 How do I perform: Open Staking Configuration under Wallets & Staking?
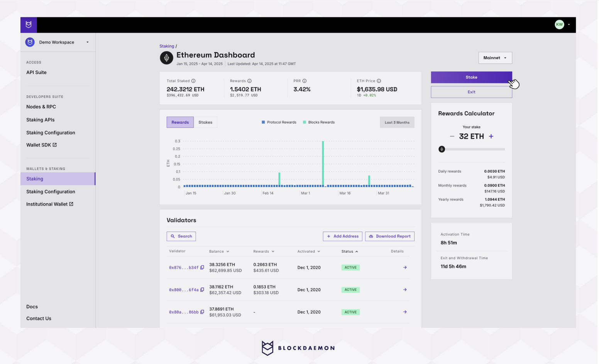point(51,192)
